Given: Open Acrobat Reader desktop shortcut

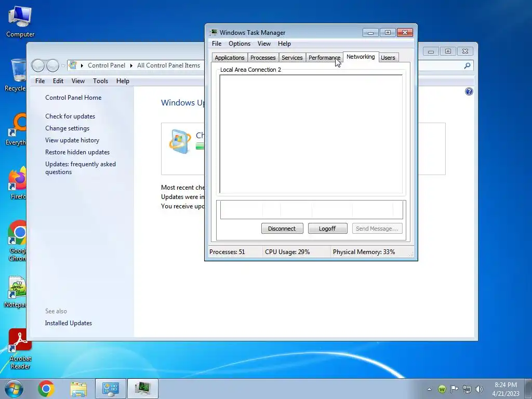Looking at the screenshot, I should pos(20,349).
